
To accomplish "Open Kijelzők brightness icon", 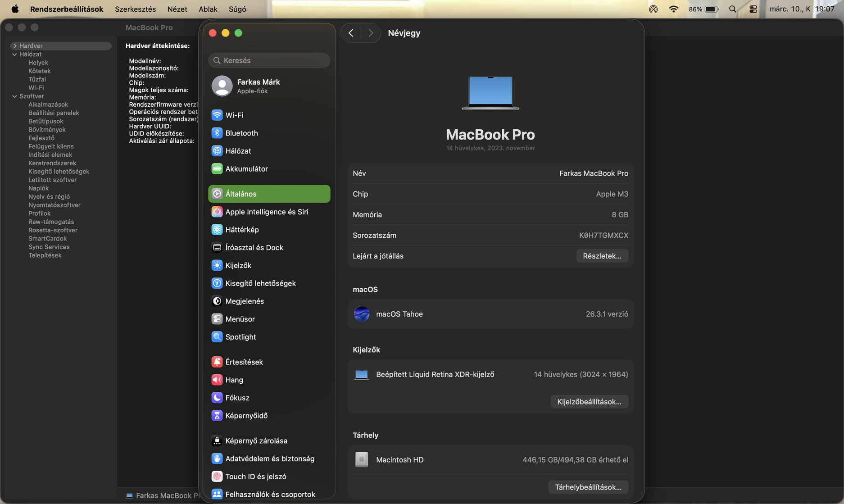I will point(217,265).
